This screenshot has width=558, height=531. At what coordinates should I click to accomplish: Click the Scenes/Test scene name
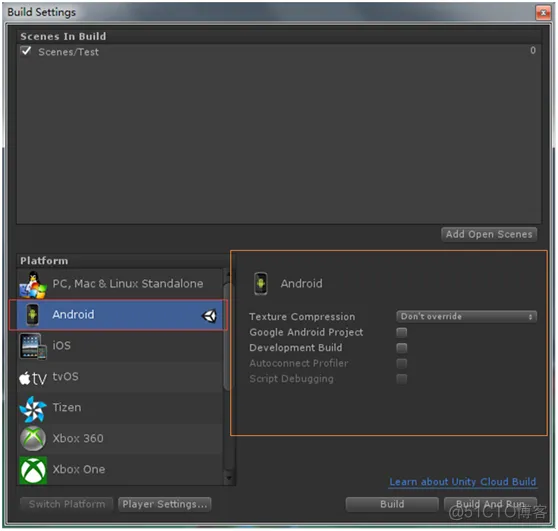coord(68,52)
